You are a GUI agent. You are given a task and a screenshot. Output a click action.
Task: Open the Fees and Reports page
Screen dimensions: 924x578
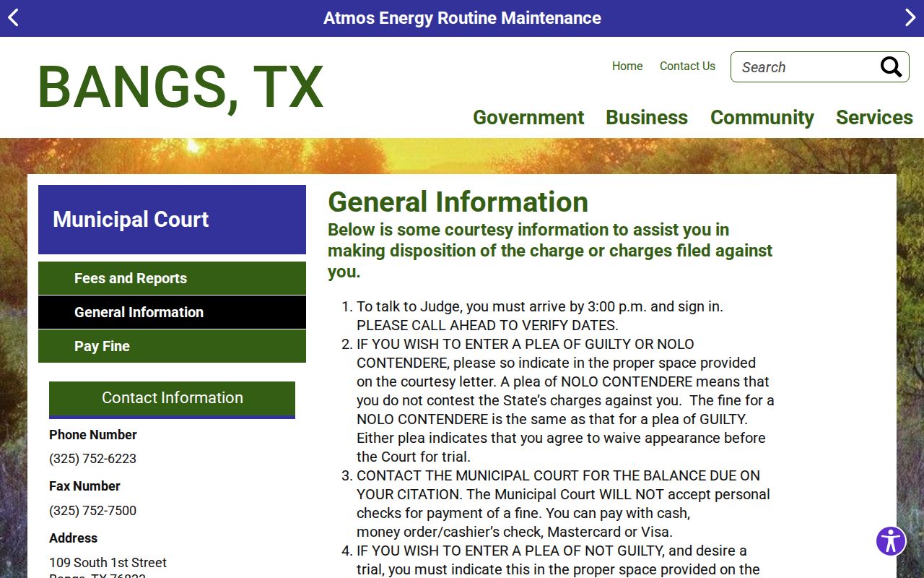(x=172, y=278)
